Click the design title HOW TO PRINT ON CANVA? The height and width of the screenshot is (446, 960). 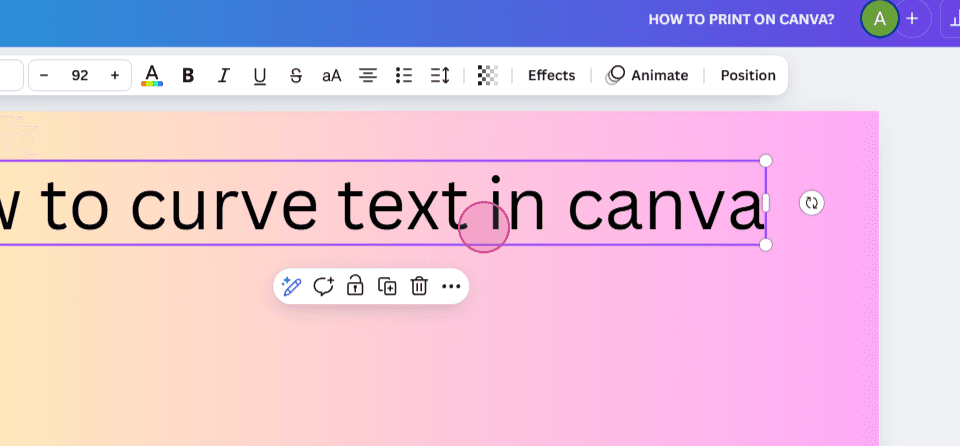point(741,20)
